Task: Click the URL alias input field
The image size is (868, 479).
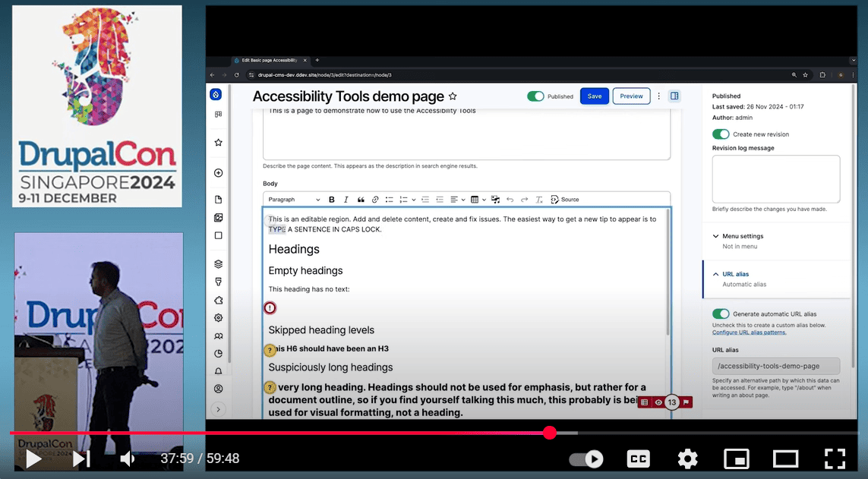Action: tap(775, 366)
